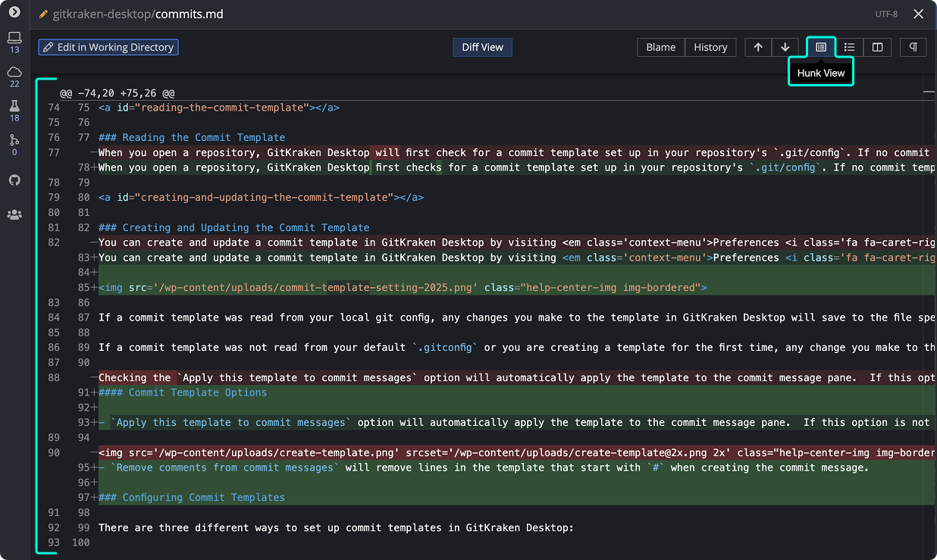Switch to Inline View list icon

849,47
